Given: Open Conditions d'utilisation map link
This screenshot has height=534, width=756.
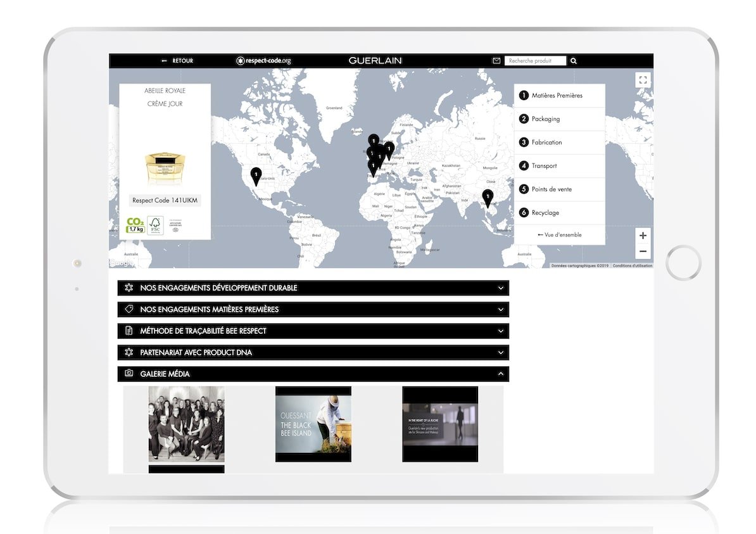Looking at the screenshot, I should [x=632, y=266].
